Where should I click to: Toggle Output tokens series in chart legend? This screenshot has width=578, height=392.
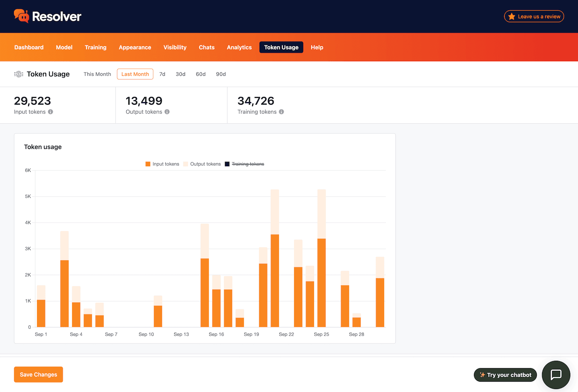click(202, 164)
